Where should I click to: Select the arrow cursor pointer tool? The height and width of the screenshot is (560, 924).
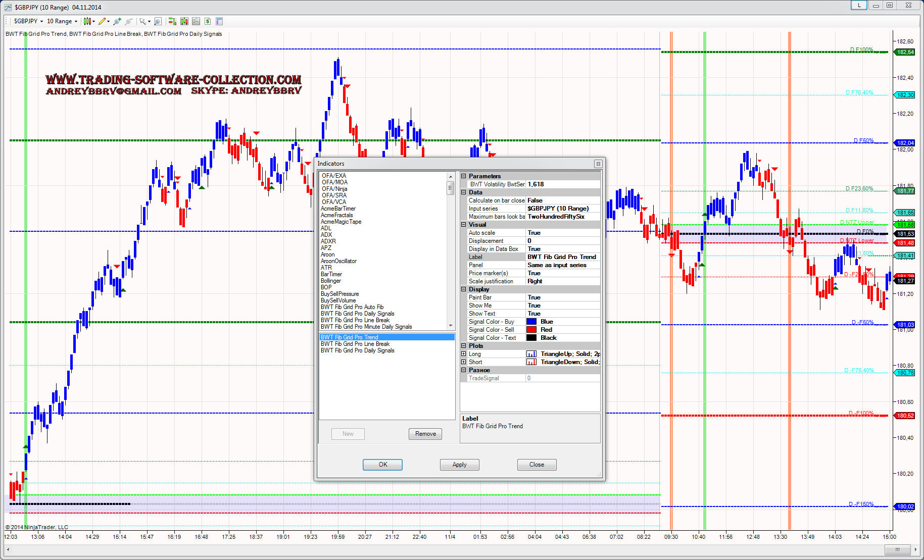[143, 21]
